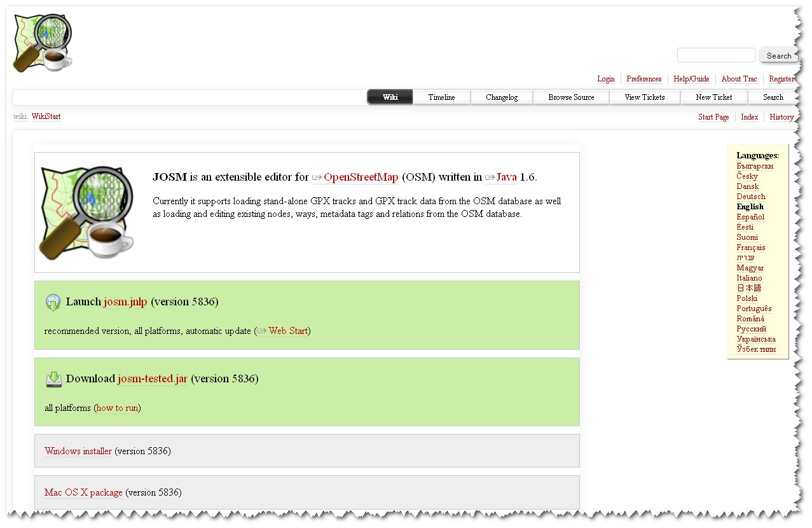This screenshot has width=812, height=528.
Task: Switch language to Română
Action: [x=750, y=319]
